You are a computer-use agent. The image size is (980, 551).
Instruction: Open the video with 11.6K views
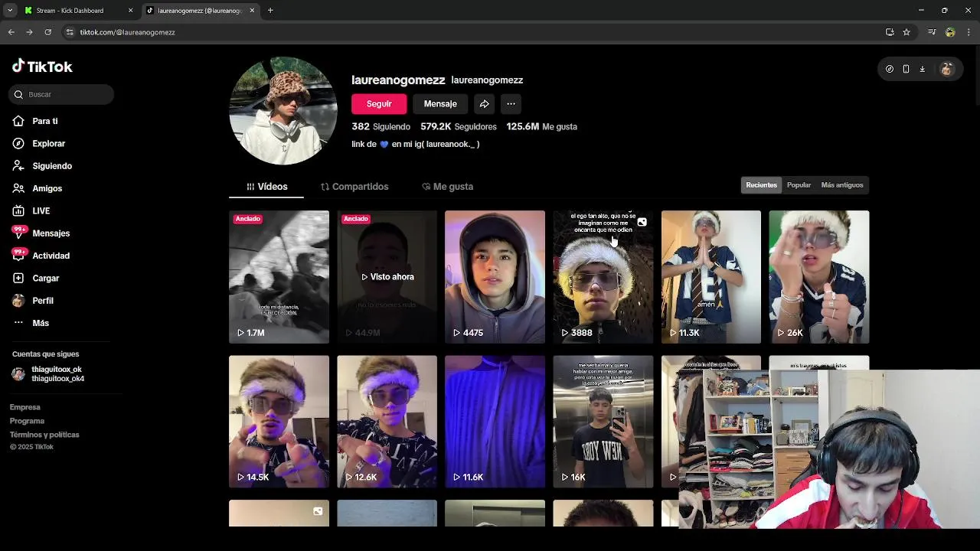tap(495, 422)
